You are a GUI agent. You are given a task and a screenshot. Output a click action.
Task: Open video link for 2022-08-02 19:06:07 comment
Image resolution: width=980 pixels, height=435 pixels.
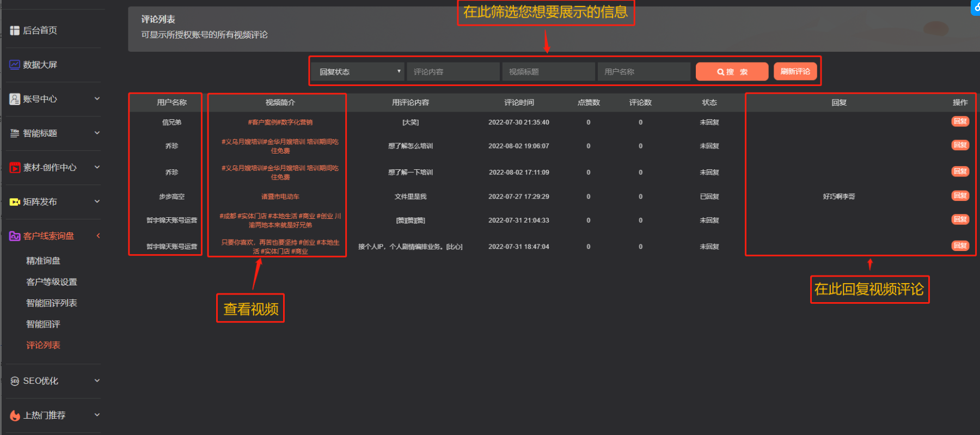click(x=280, y=146)
